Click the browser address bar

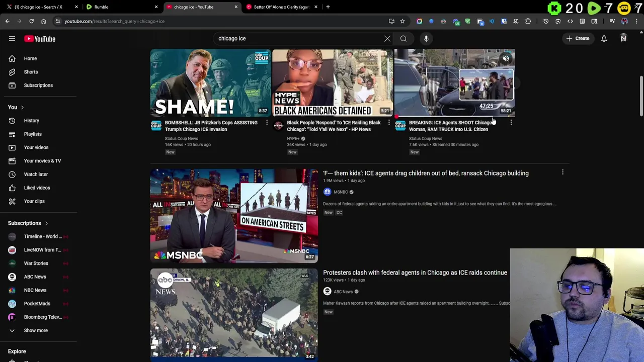click(x=221, y=21)
